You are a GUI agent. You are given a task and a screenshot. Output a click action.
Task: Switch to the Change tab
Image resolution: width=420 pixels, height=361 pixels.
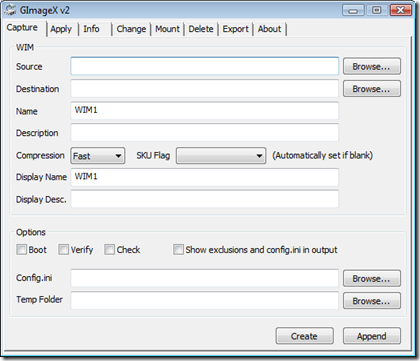tap(131, 29)
